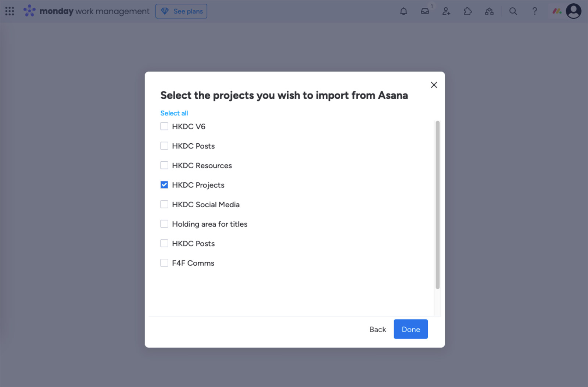Open the apps marketplace puzzle icon
This screenshot has height=387, width=588.
tap(467, 11)
